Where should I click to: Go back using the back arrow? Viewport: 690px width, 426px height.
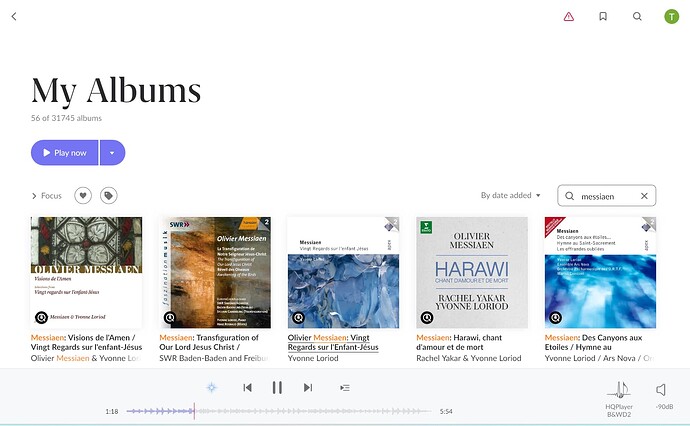coord(14,17)
